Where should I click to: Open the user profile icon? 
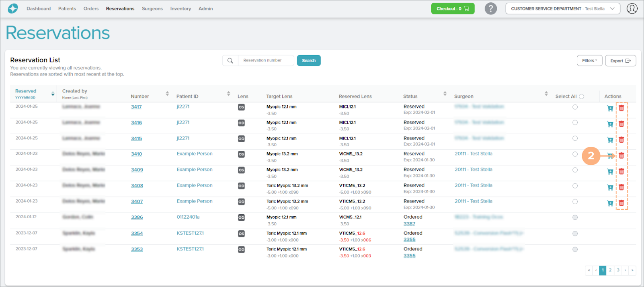[632, 8]
